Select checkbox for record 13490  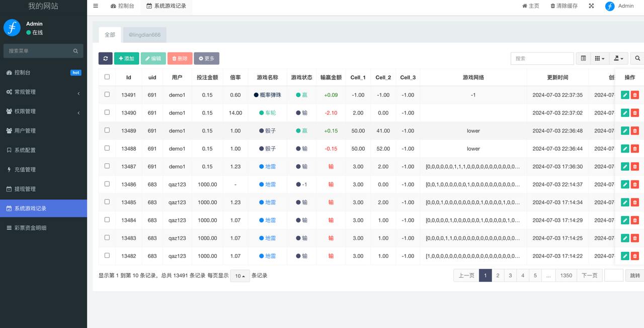pyautogui.click(x=107, y=112)
